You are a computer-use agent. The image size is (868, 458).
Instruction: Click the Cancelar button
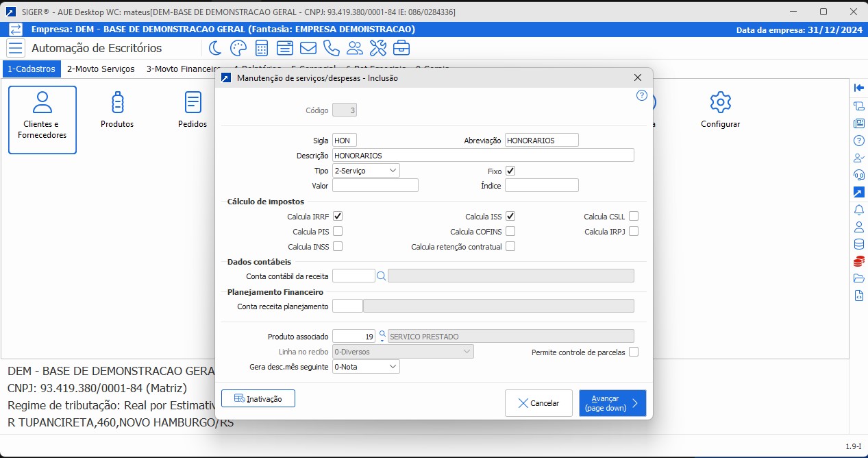point(538,403)
